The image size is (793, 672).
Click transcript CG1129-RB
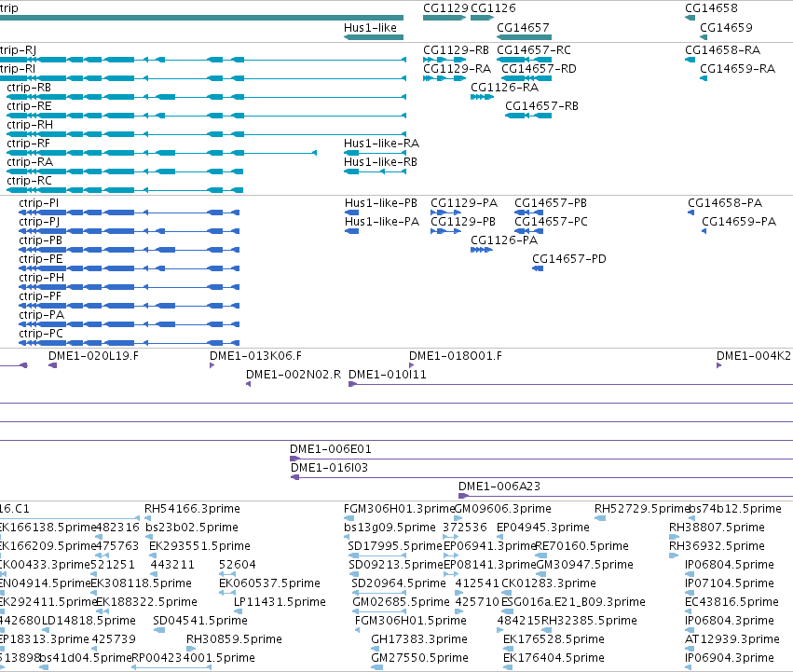click(x=456, y=50)
